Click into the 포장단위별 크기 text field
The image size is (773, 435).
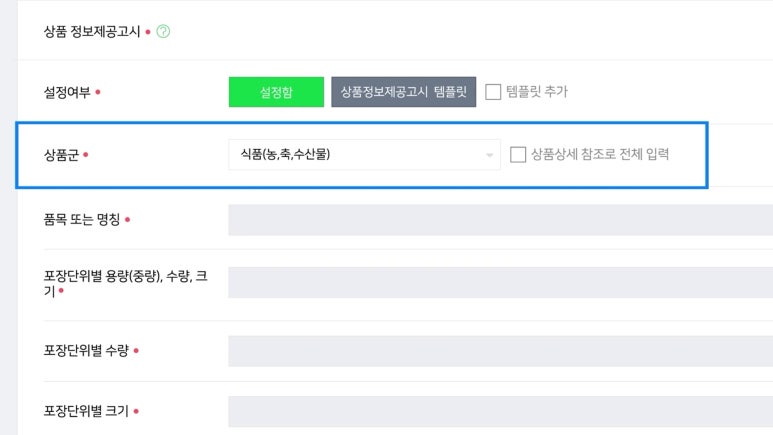pyautogui.click(x=500, y=411)
